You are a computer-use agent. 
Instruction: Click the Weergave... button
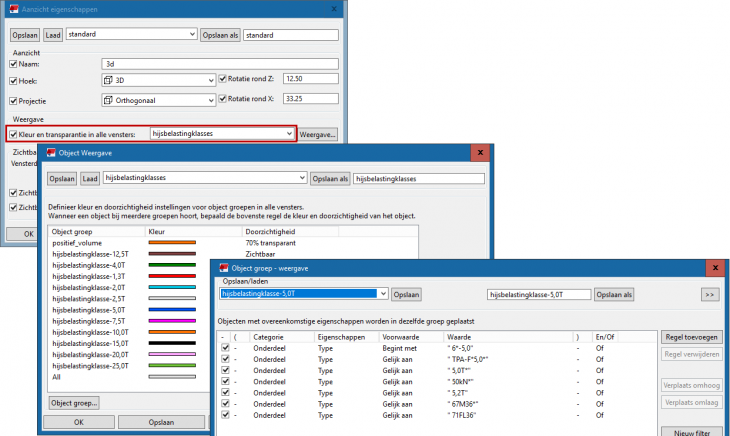pyautogui.click(x=318, y=133)
